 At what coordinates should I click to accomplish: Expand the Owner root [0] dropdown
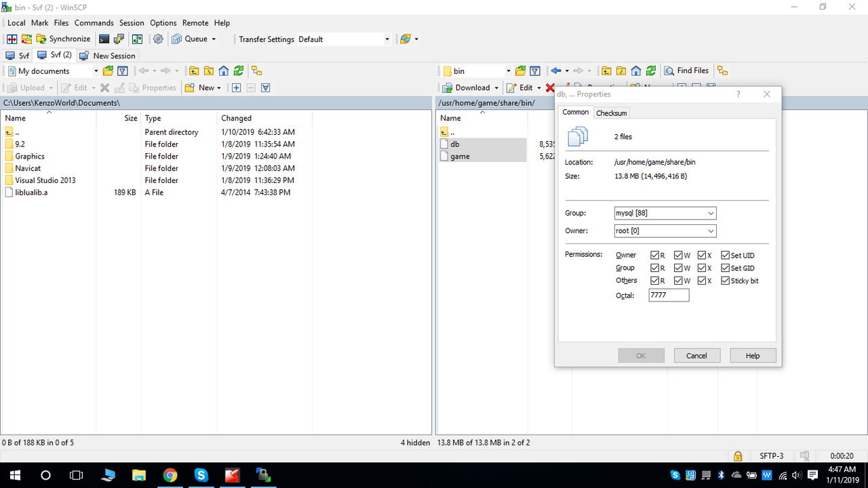pos(711,231)
